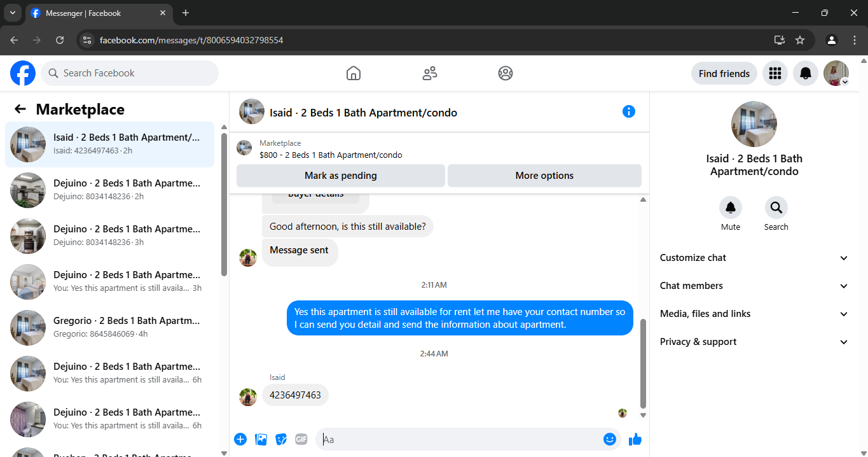Expand Media, files and links section

[754, 314]
